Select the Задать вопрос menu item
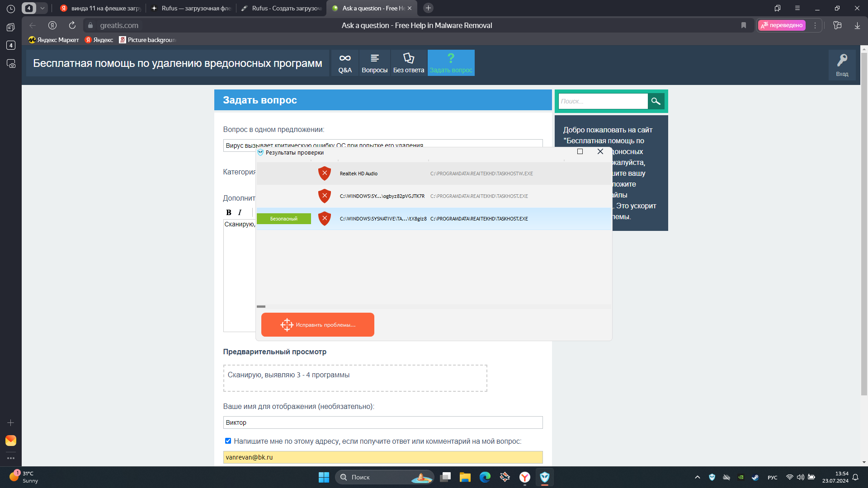Viewport: 868px width, 488px height. pos(451,63)
